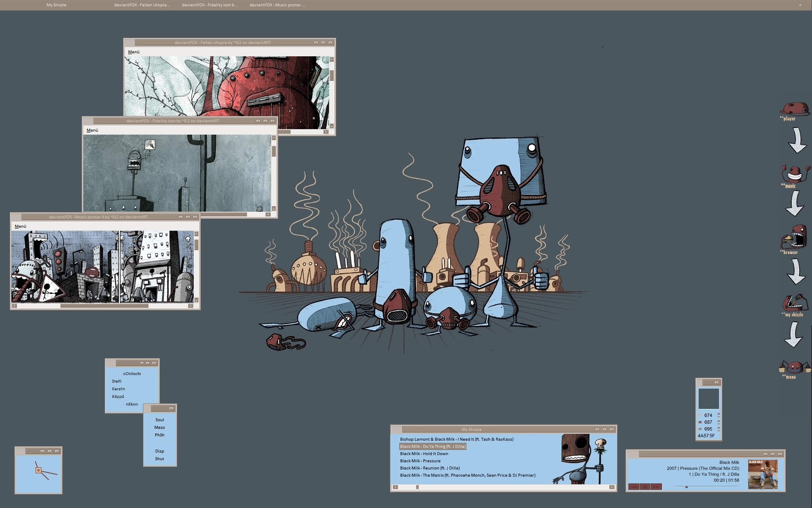Screen dimensions: 812x508
Task: Open Menü in Music poster 4 window
Action: click(20, 226)
